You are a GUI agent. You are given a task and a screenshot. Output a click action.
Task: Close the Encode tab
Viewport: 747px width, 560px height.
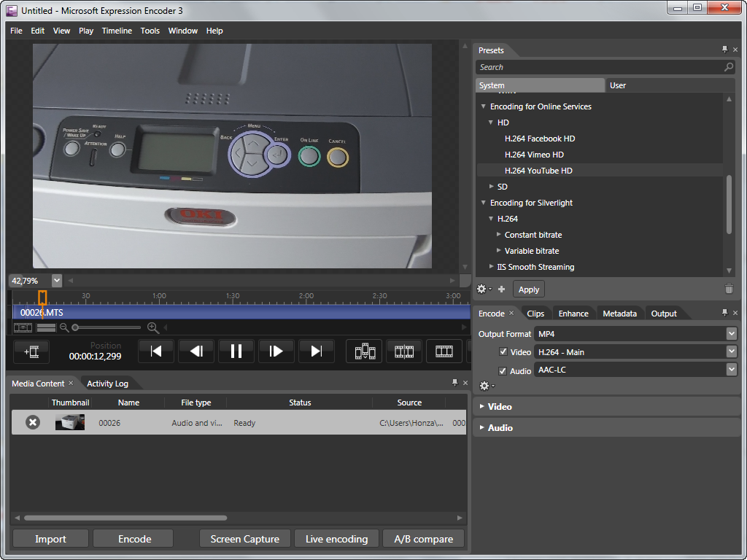coord(511,313)
